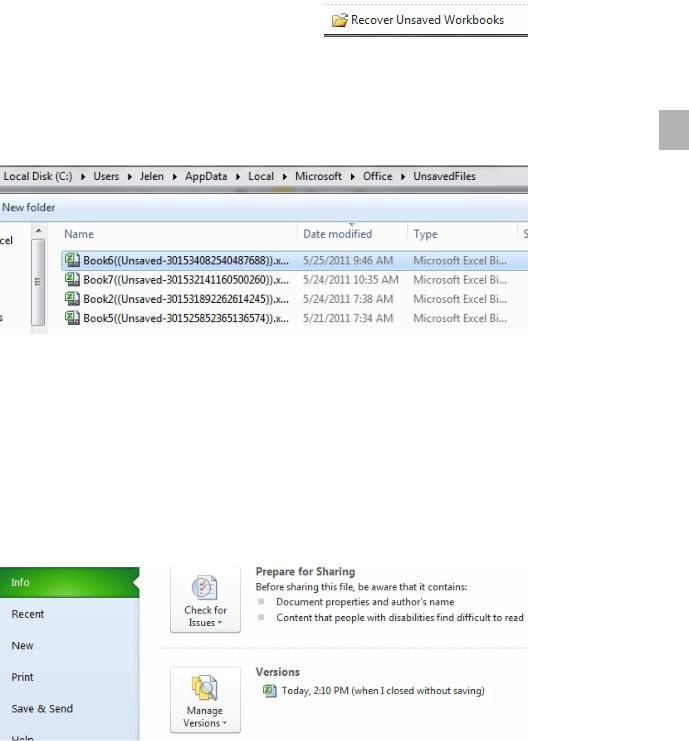Sort files by the Name column header
The width and height of the screenshot is (689, 741).
click(x=79, y=234)
